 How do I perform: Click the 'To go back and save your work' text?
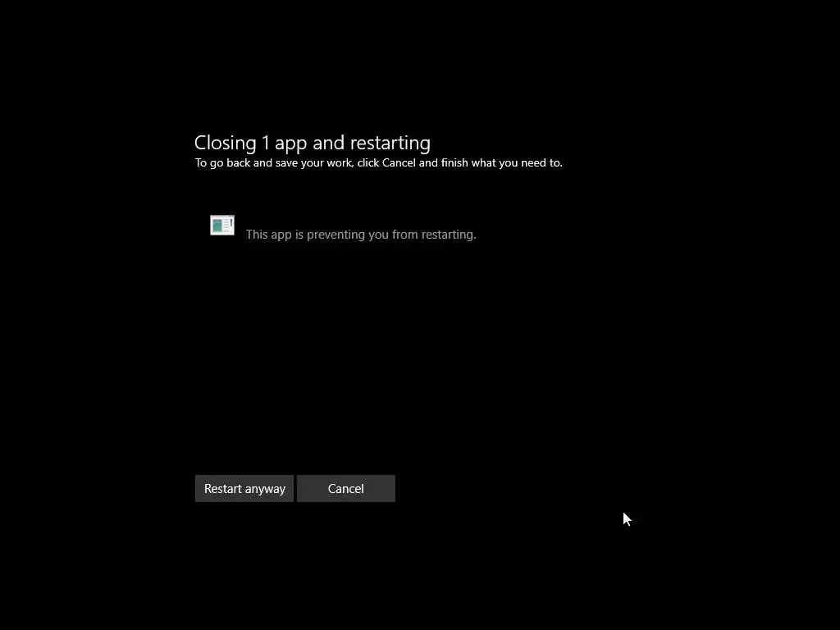(x=273, y=163)
